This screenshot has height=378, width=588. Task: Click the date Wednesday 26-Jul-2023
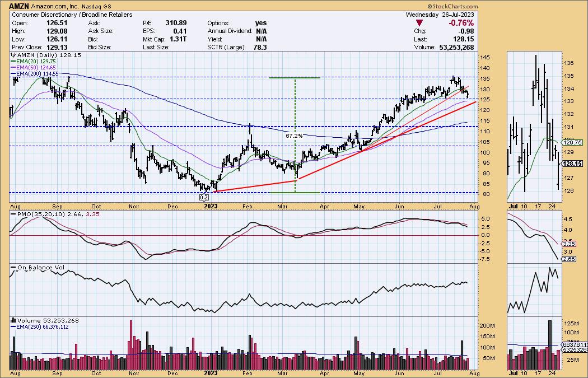[x=440, y=15]
